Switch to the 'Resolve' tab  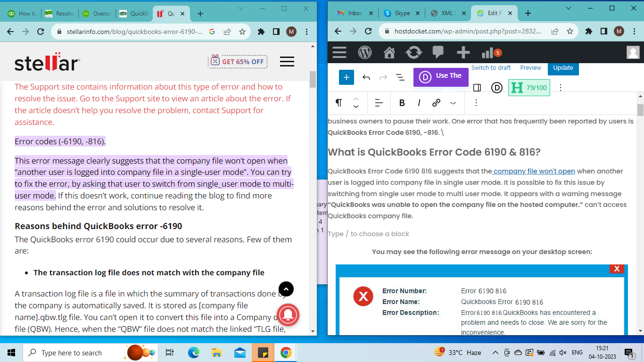[x=59, y=14]
